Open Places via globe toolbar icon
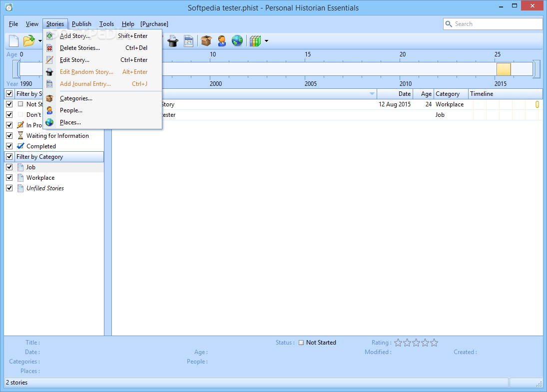 [x=237, y=41]
